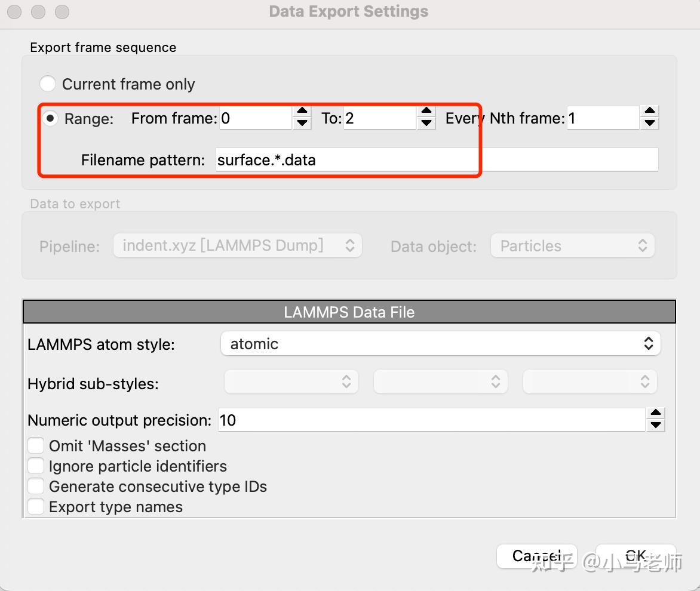This screenshot has height=591, width=700.
Task: Click the Filename pattern text field
Action: point(436,160)
